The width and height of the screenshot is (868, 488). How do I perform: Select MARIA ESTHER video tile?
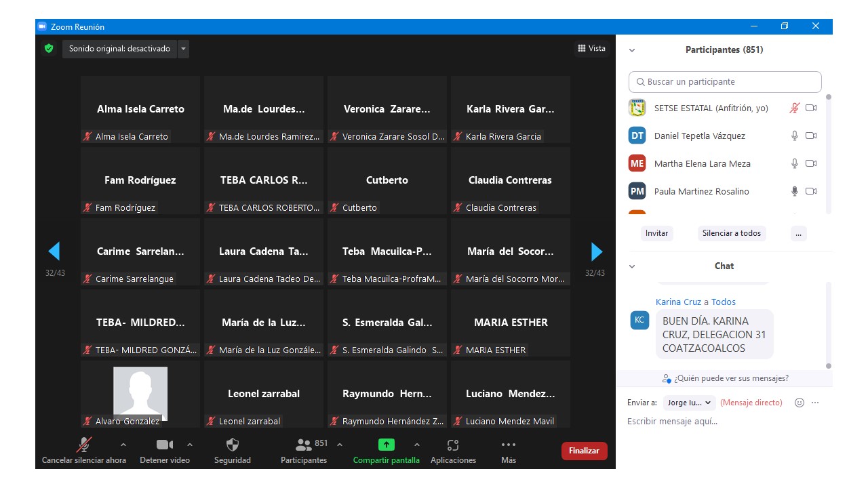point(511,323)
